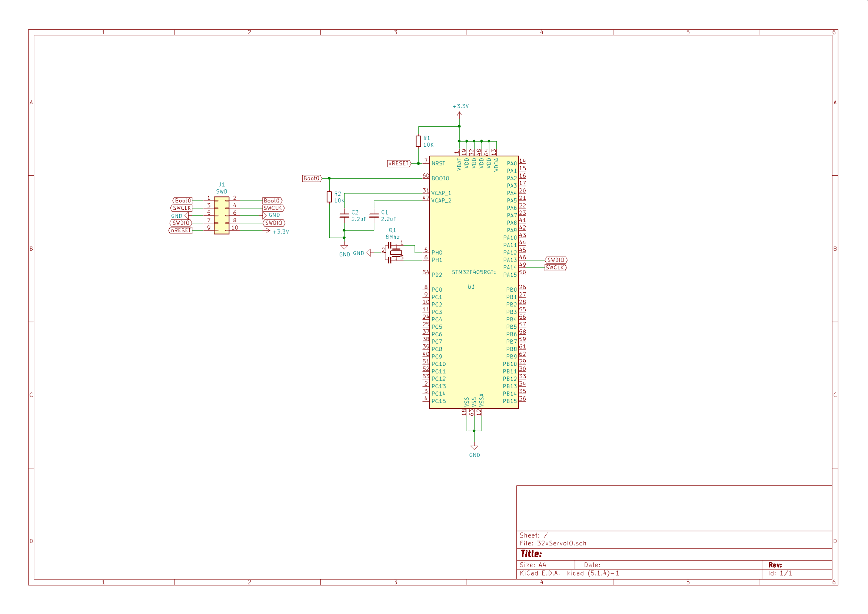This screenshot has height=614, width=868.
Task: Click the SWCLK label at J1 pin 3
Action: 182,208
